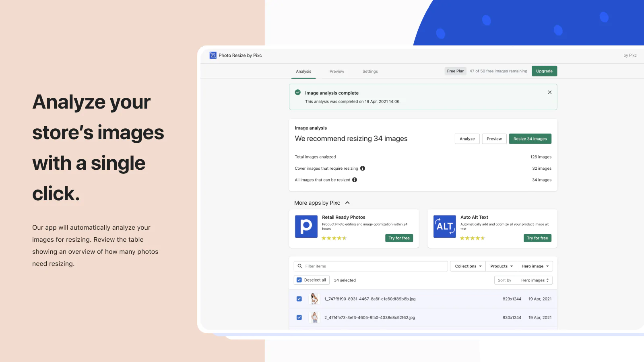Click the Retail Ready Photos app logo
Image resolution: width=644 pixels, height=362 pixels.
tap(306, 226)
